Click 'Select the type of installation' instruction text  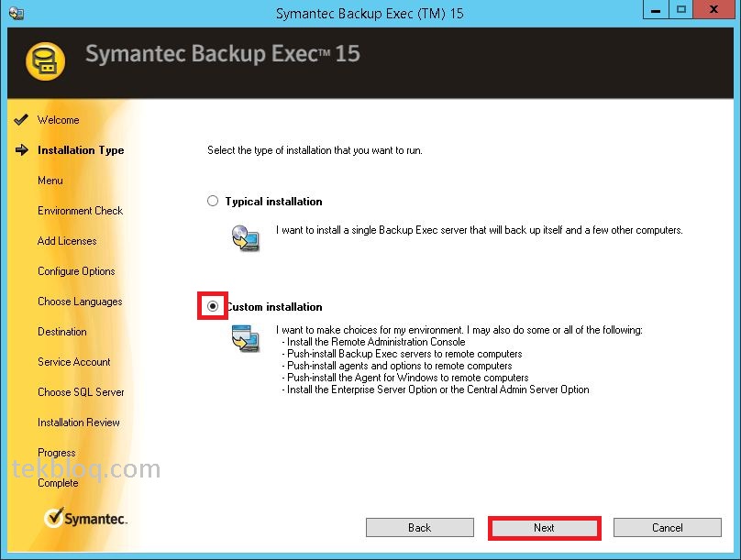click(315, 150)
